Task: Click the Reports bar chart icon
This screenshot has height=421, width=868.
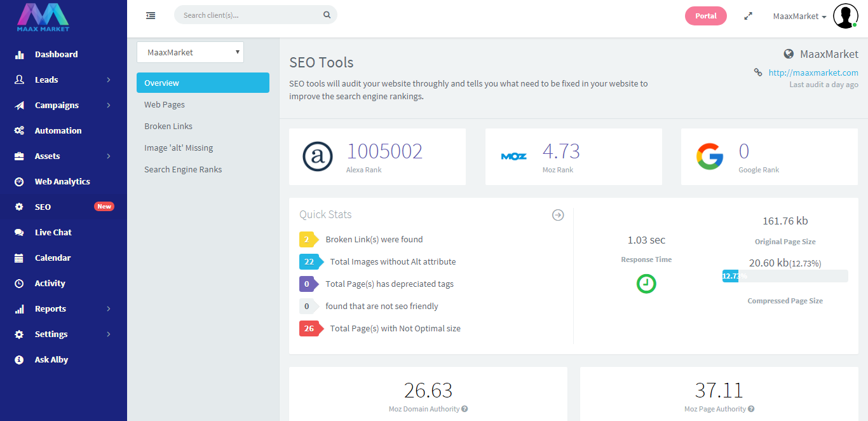Action: (20, 308)
